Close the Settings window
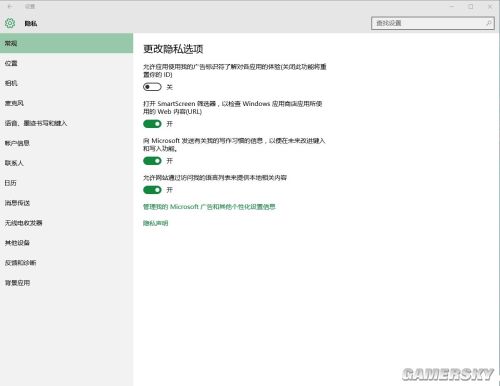The height and width of the screenshot is (386, 500). click(490, 6)
